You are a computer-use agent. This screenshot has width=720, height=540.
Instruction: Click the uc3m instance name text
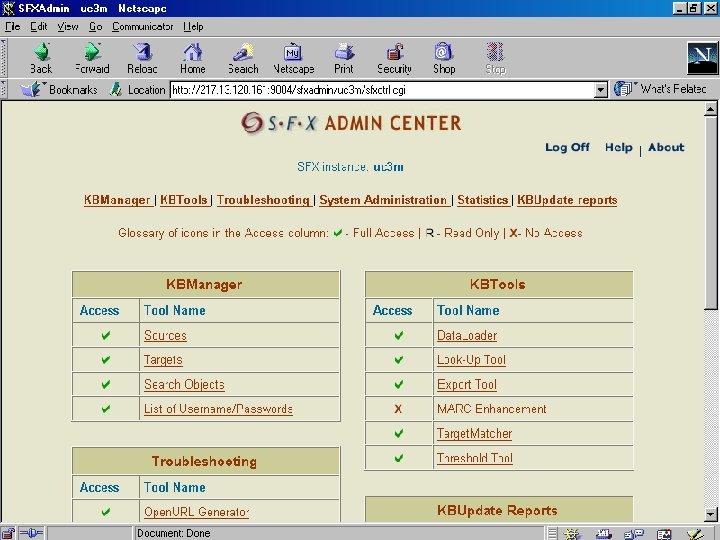388,167
